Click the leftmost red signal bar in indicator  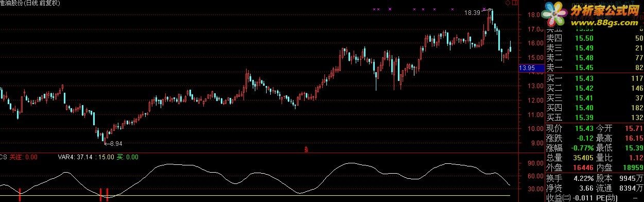click(20, 194)
